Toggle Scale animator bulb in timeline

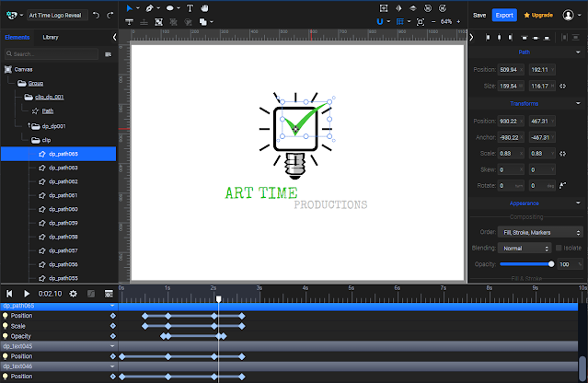[6, 326]
